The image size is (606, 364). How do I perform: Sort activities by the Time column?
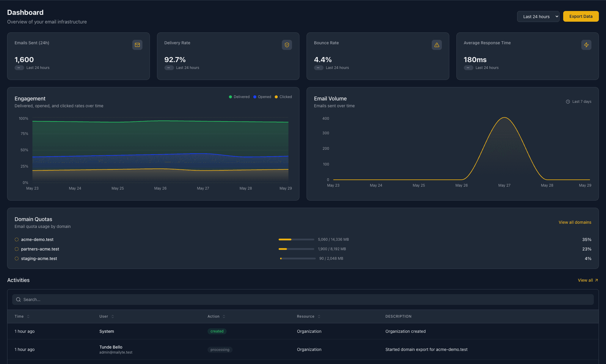tap(22, 316)
